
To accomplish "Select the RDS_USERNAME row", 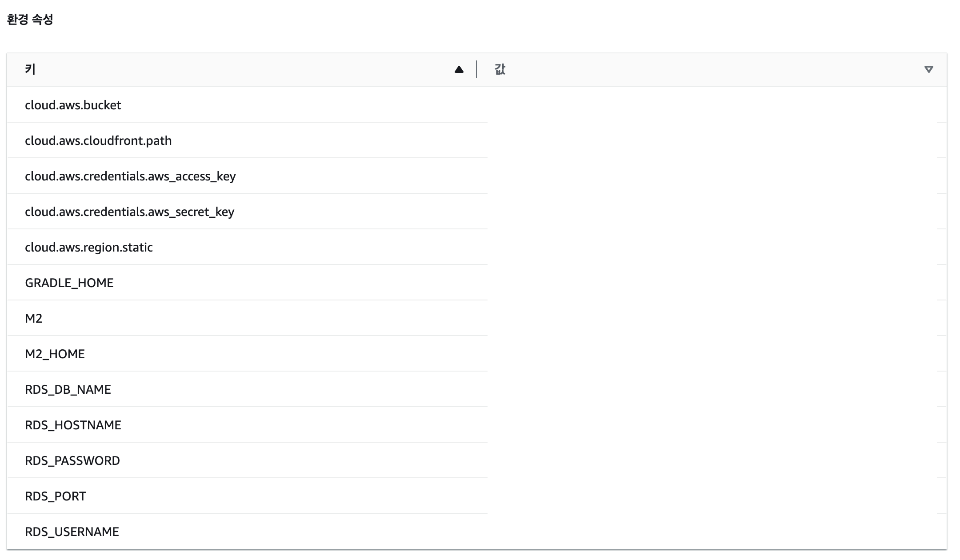I will (72, 532).
